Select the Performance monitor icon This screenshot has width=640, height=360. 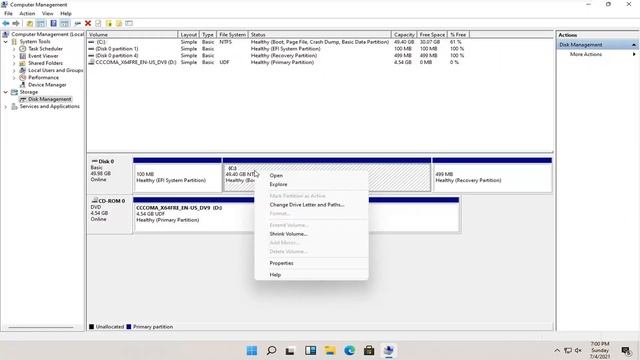pos(23,78)
